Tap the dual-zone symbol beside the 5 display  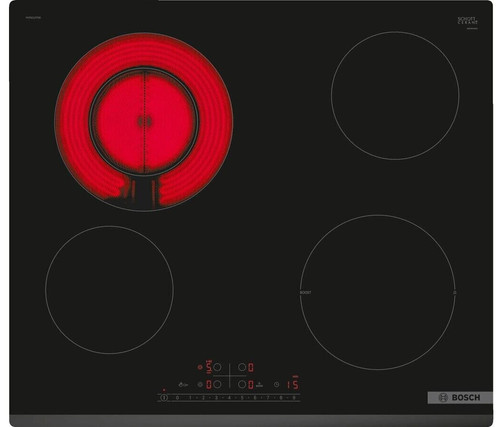point(200,367)
